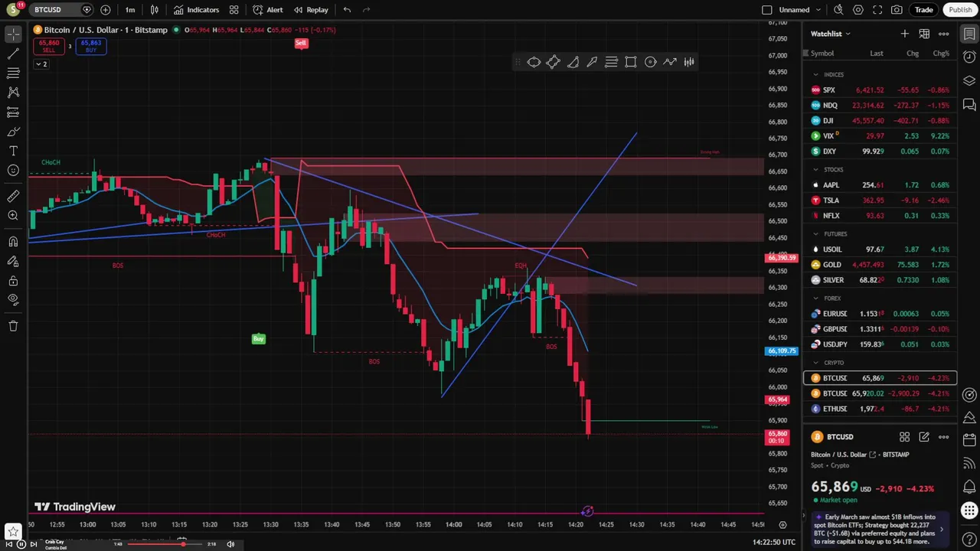Toggle hide all drawings eye icon
The image size is (980, 551).
tap(13, 299)
